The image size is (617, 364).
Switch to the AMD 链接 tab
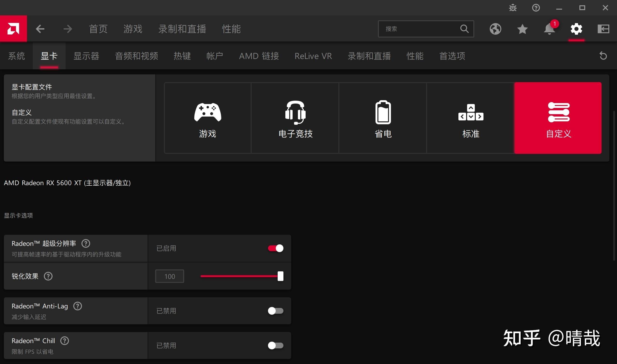tap(259, 56)
